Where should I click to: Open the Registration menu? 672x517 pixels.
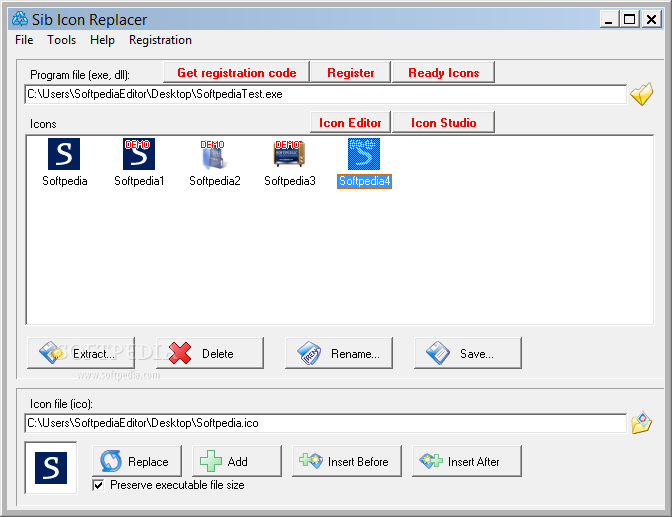(160, 40)
